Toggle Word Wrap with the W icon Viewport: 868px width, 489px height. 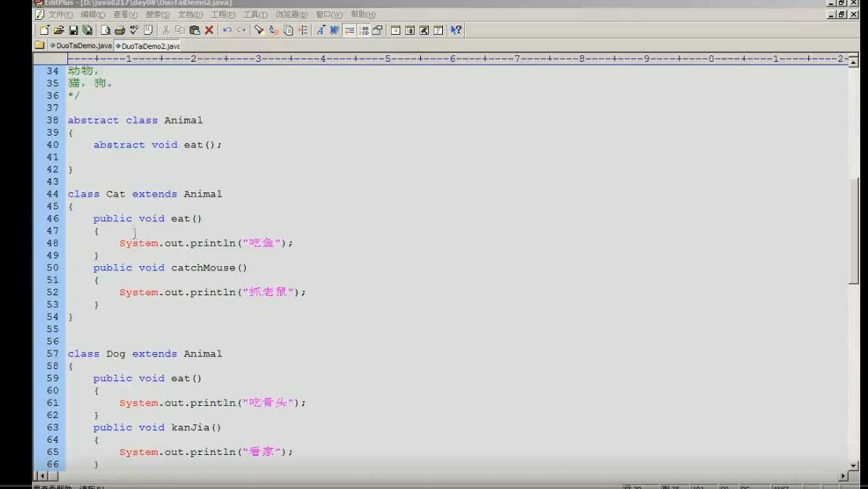[334, 30]
